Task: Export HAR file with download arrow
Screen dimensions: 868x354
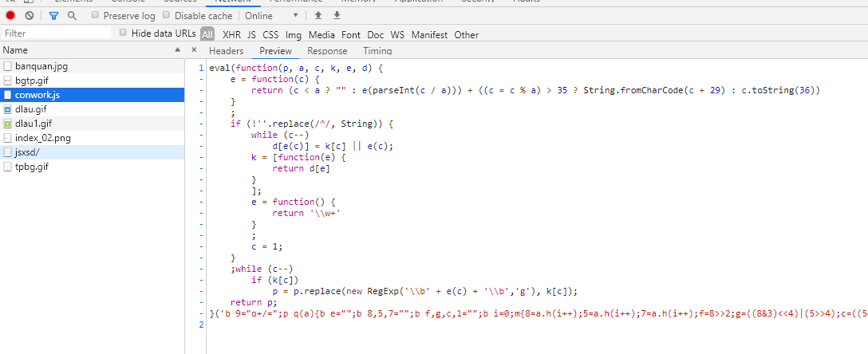Action: click(337, 15)
